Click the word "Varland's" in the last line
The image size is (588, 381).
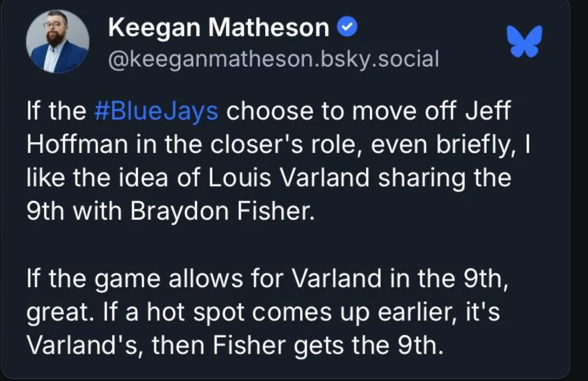coord(82,345)
